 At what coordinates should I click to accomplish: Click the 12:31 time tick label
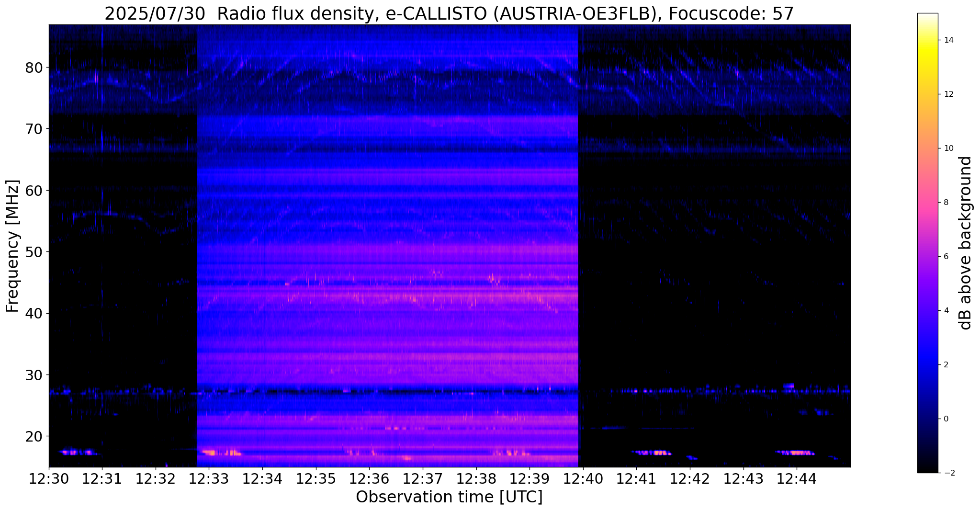(102, 478)
